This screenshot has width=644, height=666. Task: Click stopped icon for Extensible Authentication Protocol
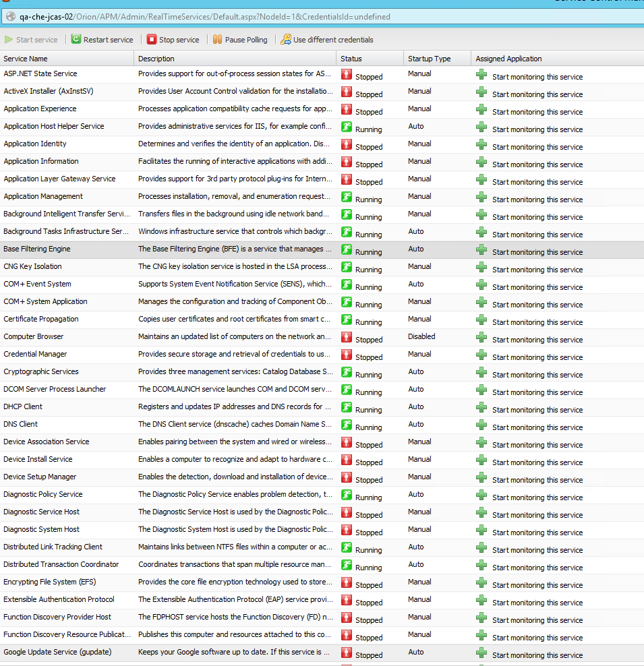pyautogui.click(x=347, y=600)
